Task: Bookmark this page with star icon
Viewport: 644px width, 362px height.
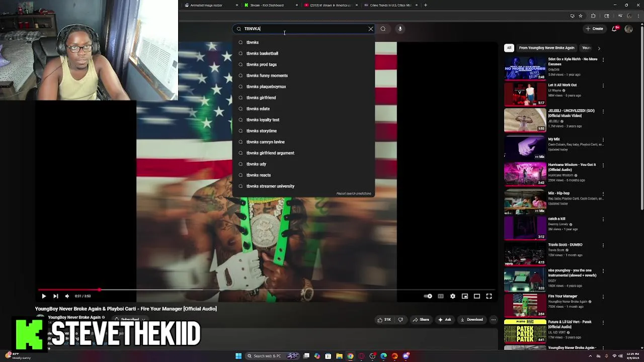Action: tap(581, 16)
